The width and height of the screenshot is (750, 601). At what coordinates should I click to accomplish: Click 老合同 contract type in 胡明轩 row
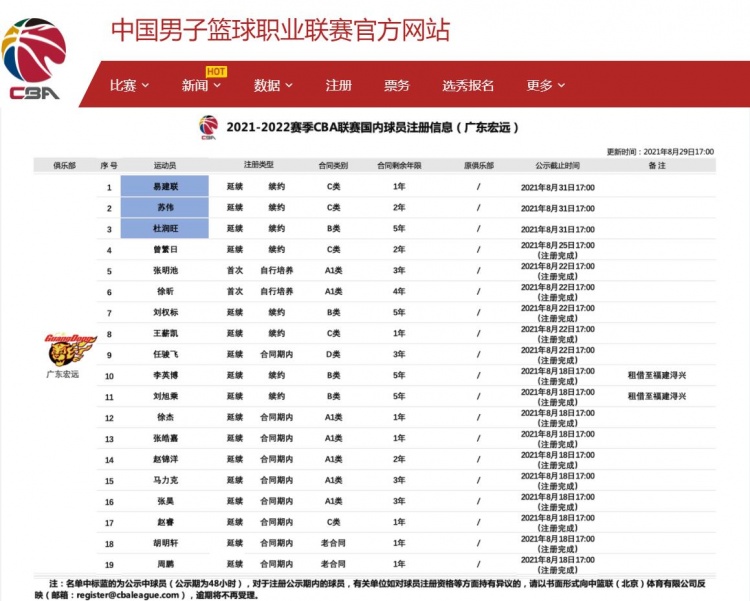coord(333,543)
